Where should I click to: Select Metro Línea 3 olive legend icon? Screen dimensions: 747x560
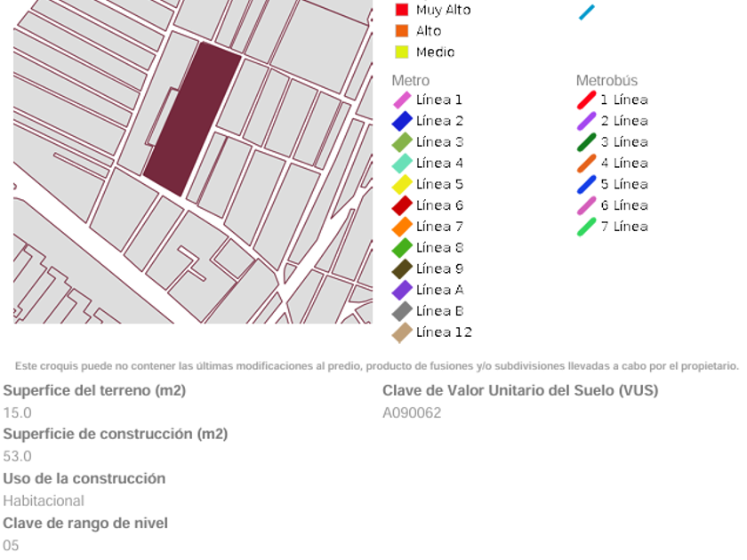tap(402, 142)
